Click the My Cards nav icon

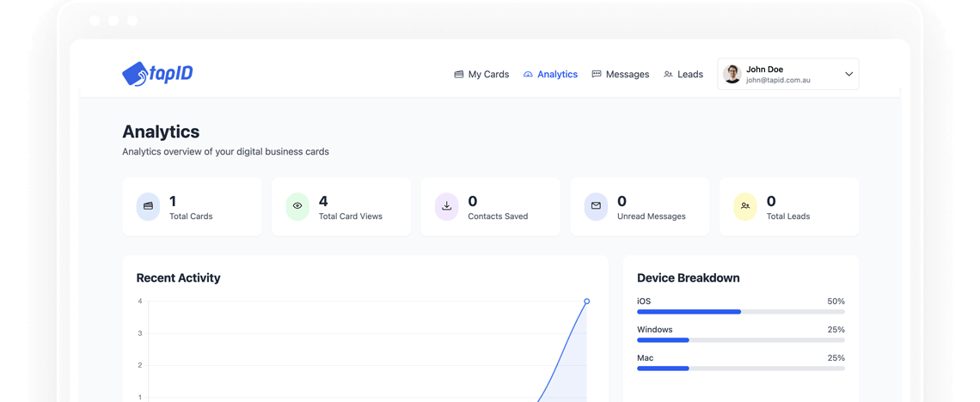[x=459, y=74]
